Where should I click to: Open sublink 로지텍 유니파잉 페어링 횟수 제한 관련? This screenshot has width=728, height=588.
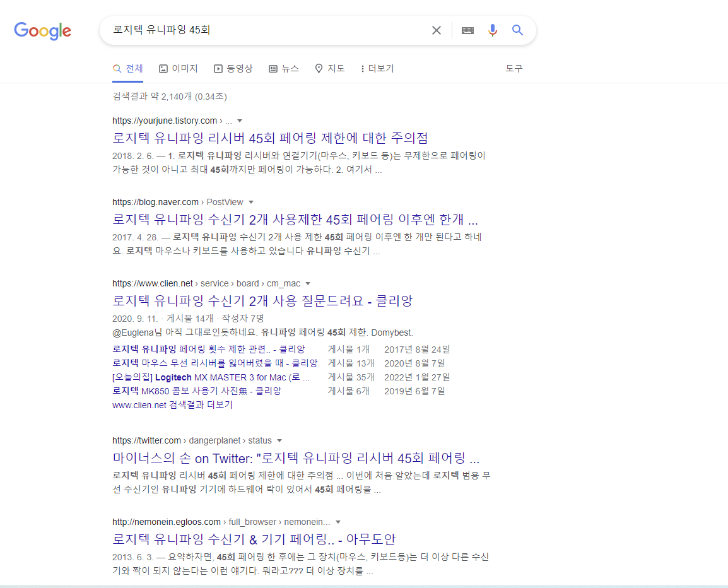pos(208,350)
